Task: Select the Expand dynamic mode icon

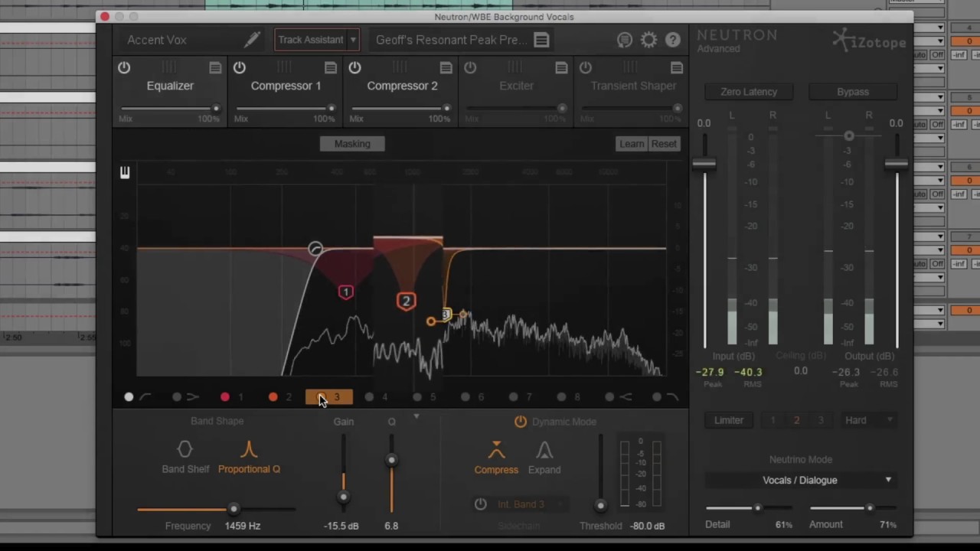Action: [x=544, y=449]
